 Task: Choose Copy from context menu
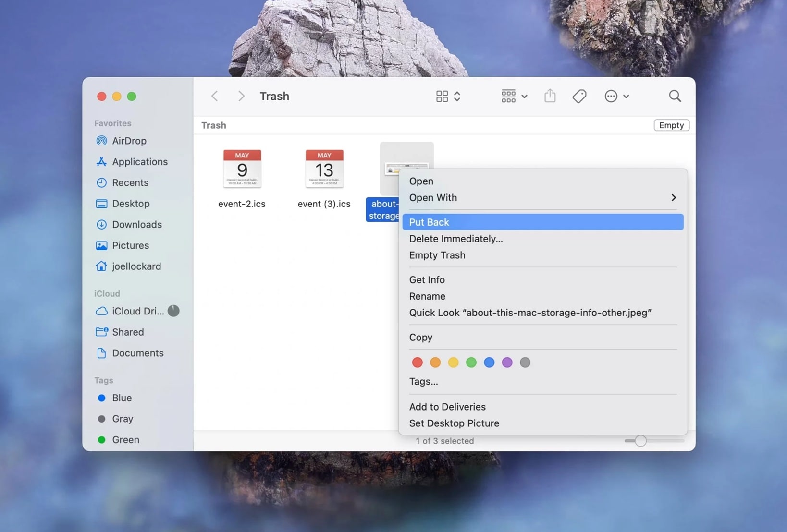pyautogui.click(x=542, y=337)
